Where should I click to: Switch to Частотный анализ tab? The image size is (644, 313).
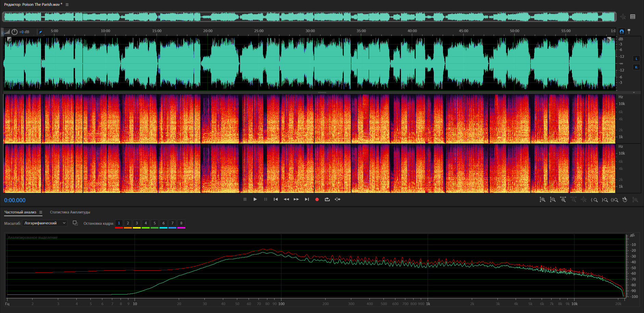coord(20,212)
